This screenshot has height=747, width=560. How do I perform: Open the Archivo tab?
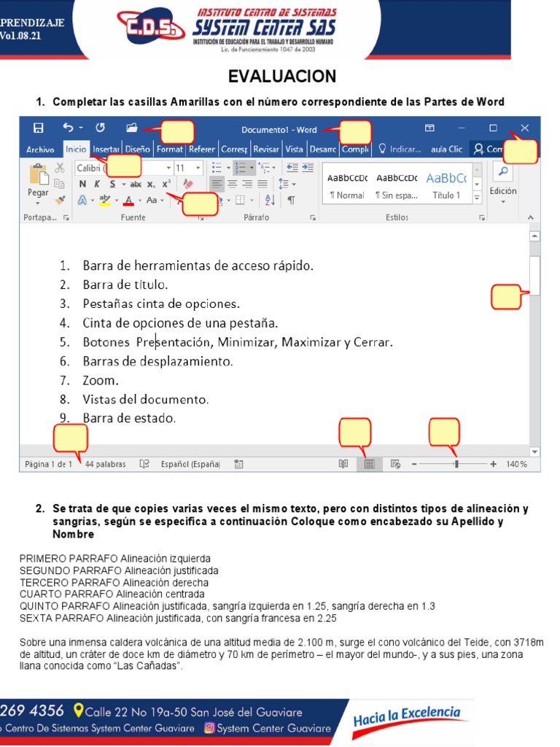coord(40,150)
